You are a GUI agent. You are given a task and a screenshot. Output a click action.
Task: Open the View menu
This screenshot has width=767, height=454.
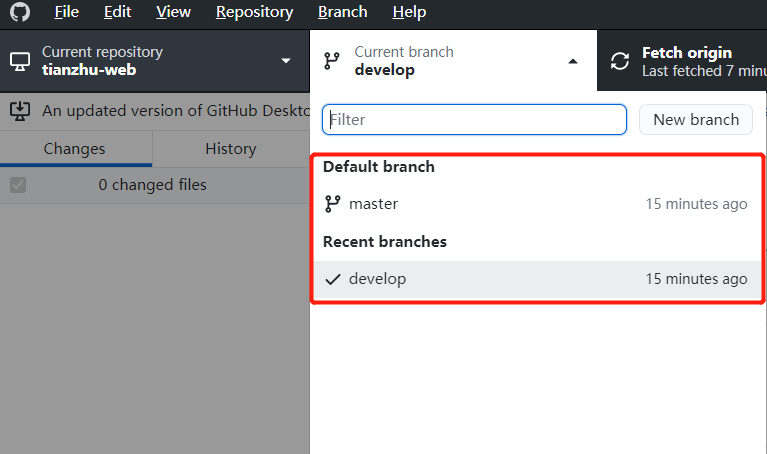[173, 12]
